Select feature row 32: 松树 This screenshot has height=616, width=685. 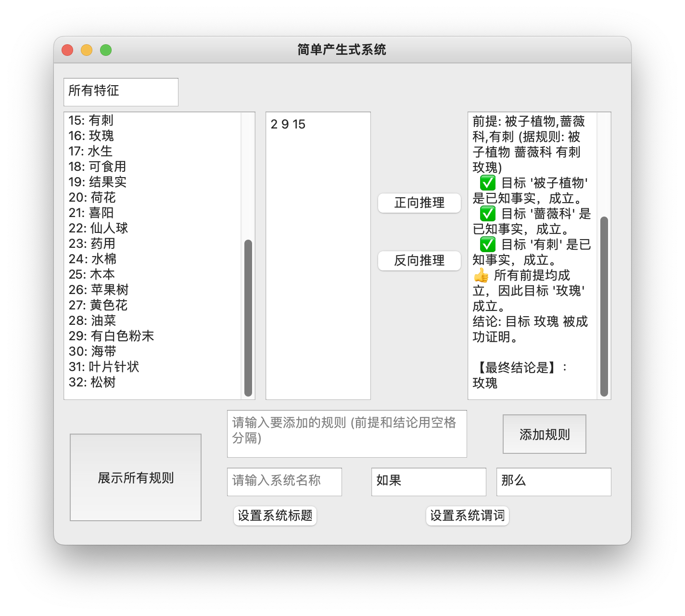pyautogui.click(x=92, y=382)
